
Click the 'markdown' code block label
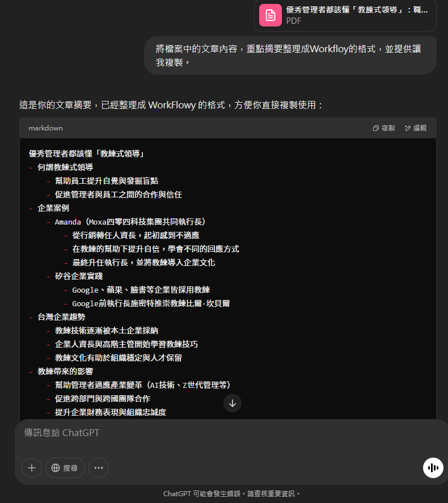(45, 128)
